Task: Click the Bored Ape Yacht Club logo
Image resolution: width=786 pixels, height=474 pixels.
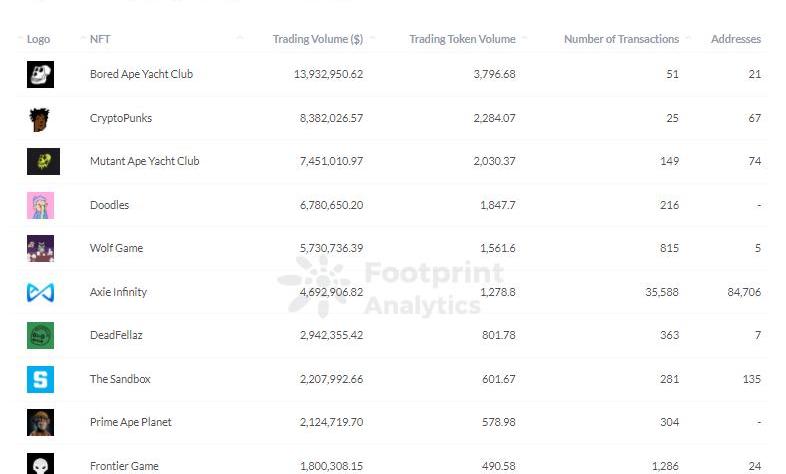Action: tap(40, 74)
